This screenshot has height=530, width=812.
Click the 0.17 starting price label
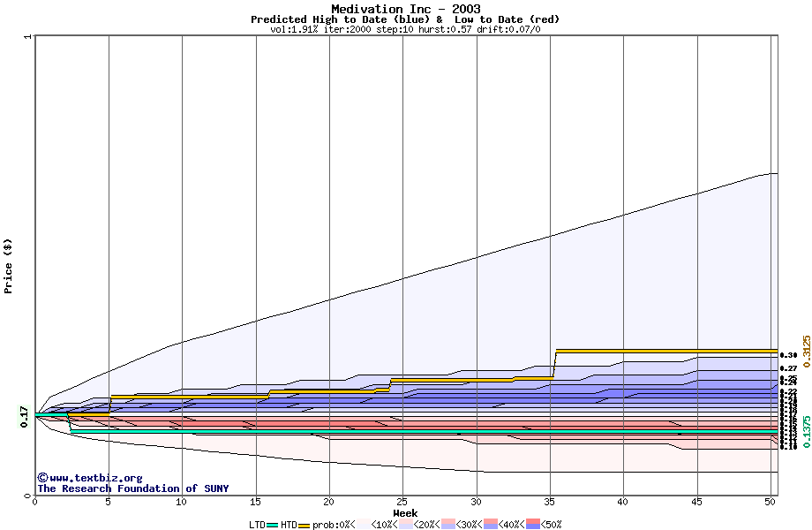pyautogui.click(x=25, y=417)
